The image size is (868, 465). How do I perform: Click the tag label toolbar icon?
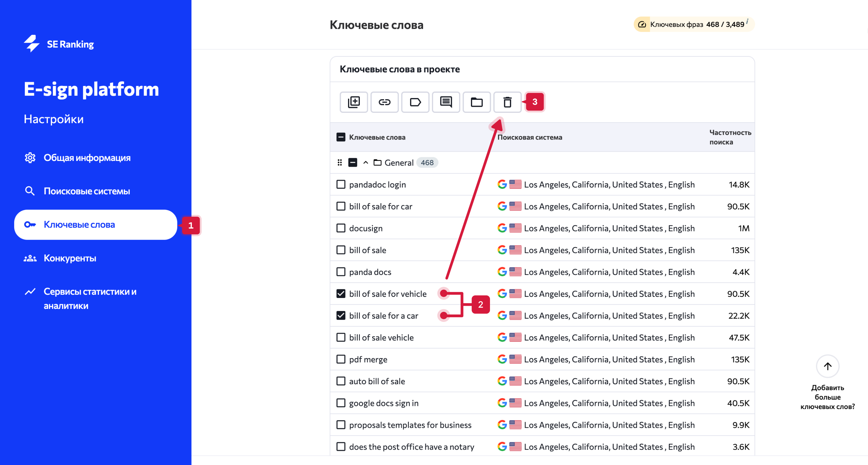click(x=415, y=102)
